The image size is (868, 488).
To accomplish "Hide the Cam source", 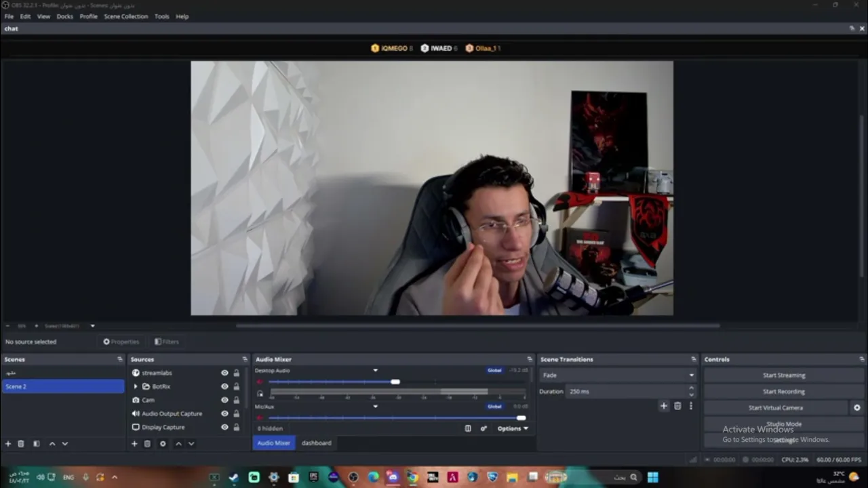I will [224, 400].
